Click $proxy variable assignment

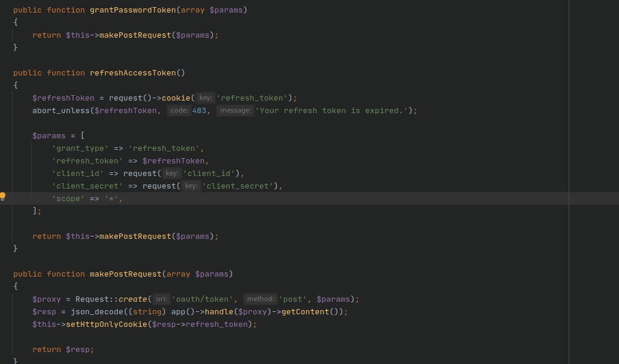[47, 299]
